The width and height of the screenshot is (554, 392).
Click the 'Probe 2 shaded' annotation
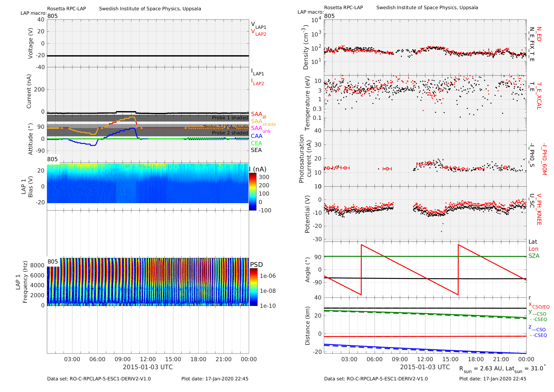pos(230,133)
